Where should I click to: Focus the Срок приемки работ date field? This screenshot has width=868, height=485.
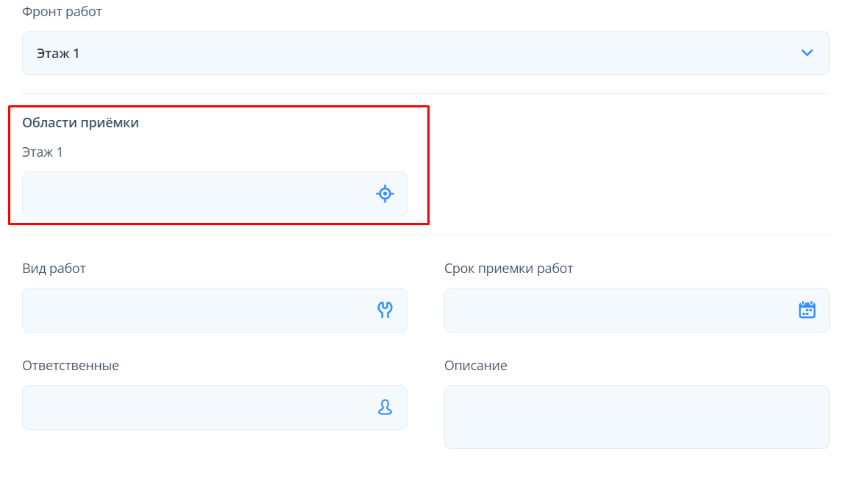pos(618,310)
